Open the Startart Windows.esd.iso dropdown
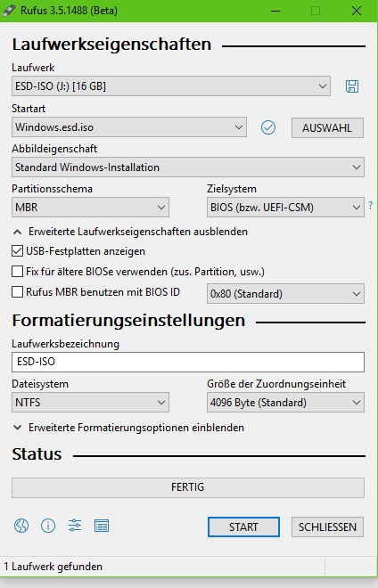Screen dimensions: 378x588 [x=129, y=127]
